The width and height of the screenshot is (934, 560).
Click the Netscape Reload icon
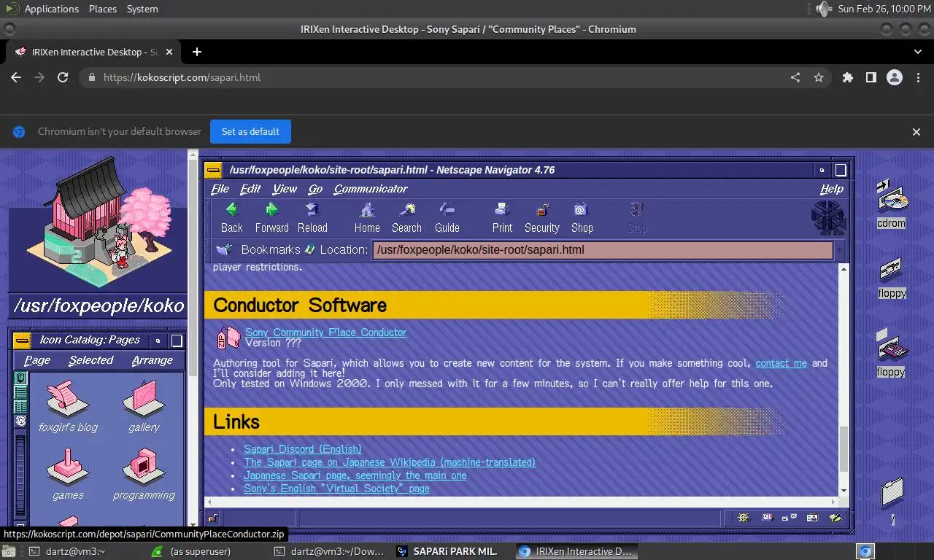tap(312, 211)
